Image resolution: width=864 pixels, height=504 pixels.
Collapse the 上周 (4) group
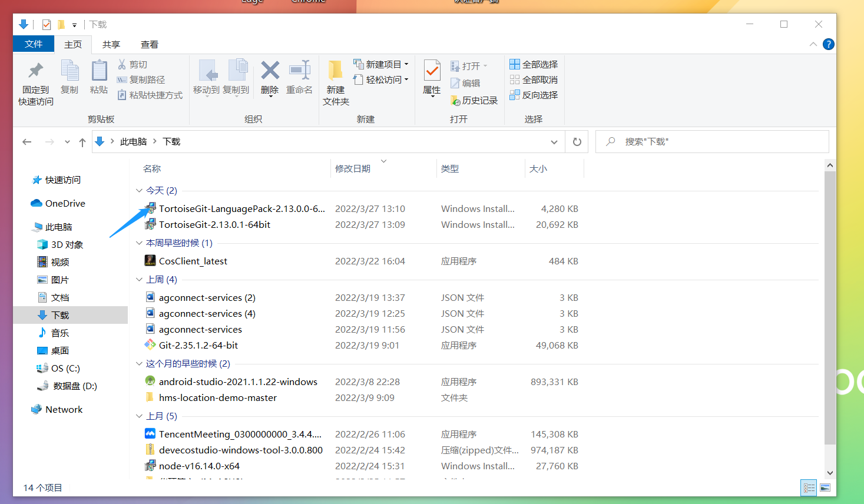pos(139,279)
